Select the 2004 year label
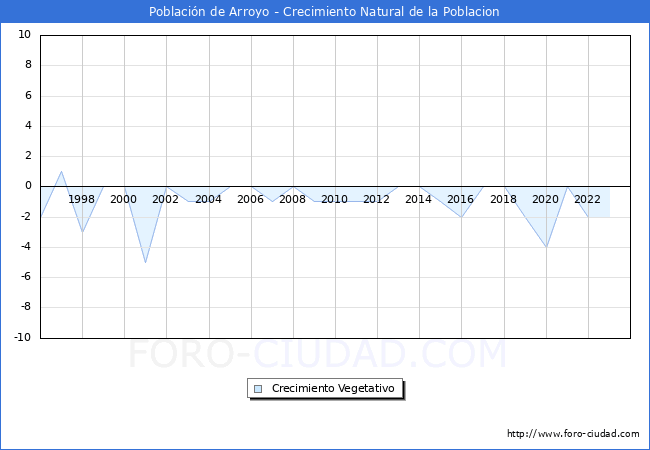The width and height of the screenshot is (650, 450). pos(208,199)
